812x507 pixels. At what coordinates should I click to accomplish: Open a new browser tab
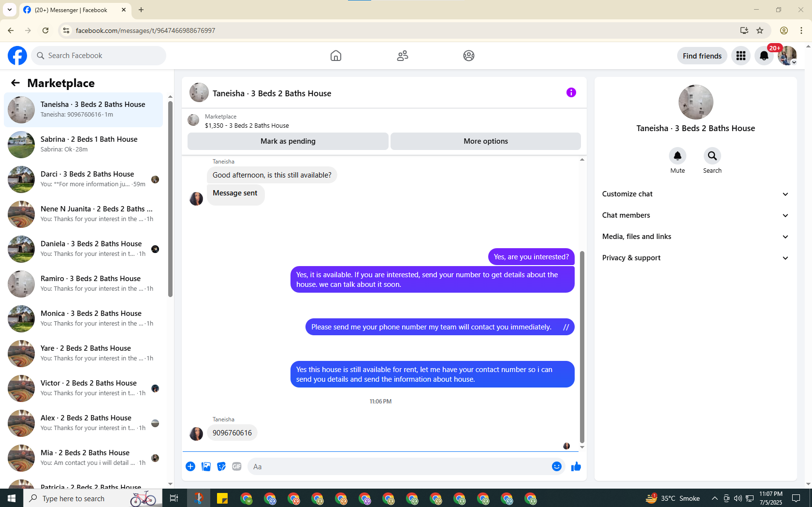coord(141,10)
